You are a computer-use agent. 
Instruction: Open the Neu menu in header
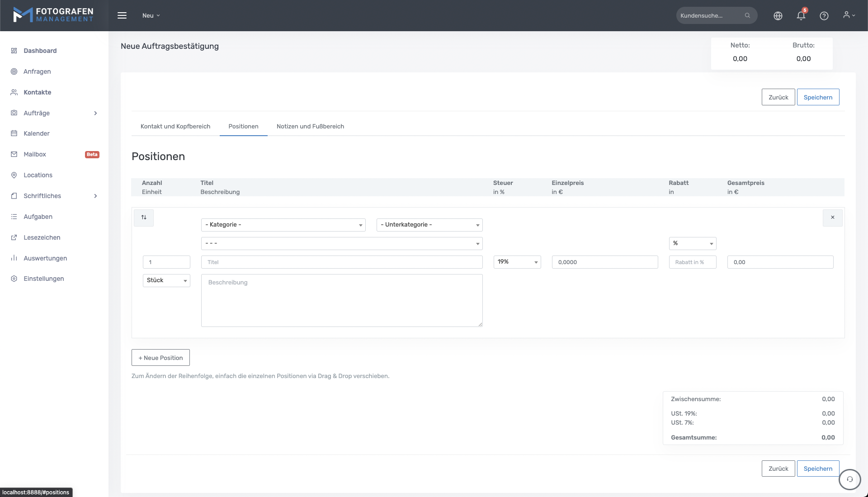(151, 15)
